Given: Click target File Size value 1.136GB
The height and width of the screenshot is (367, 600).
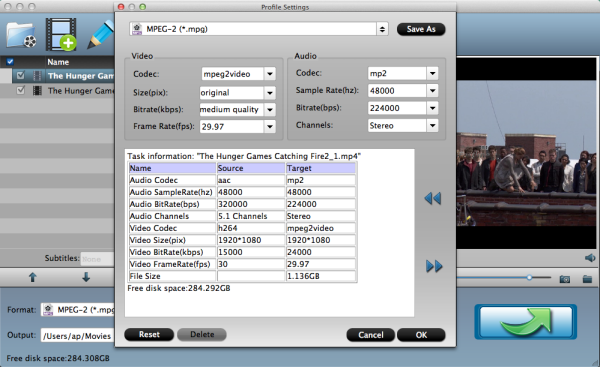Looking at the screenshot, I should click(303, 276).
